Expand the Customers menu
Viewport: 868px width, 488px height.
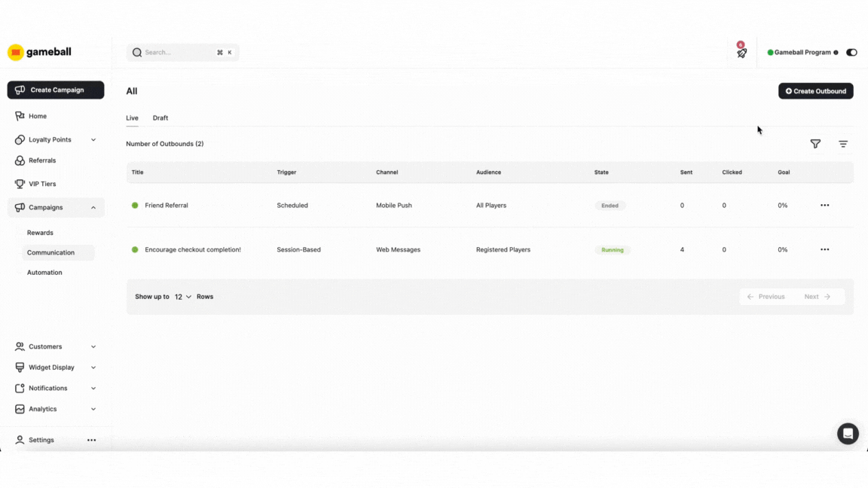point(93,346)
